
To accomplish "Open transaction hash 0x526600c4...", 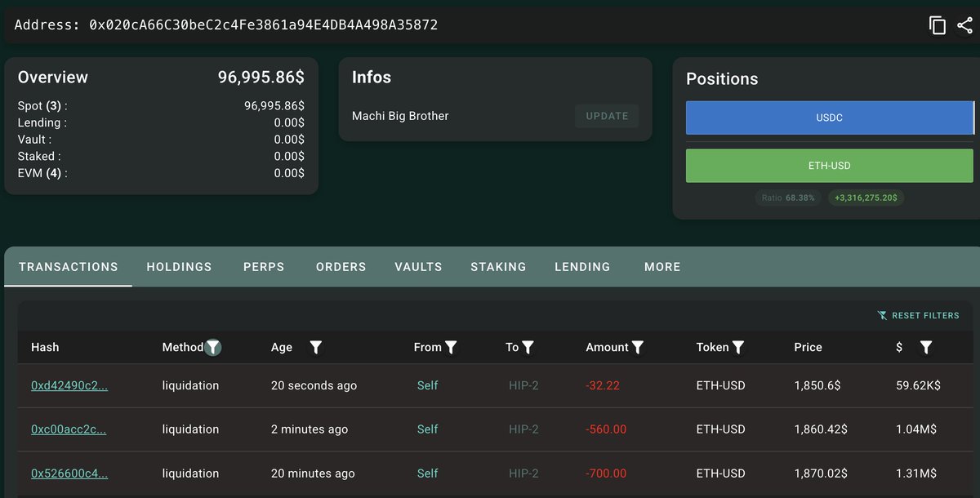I will pyautogui.click(x=69, y=474).
